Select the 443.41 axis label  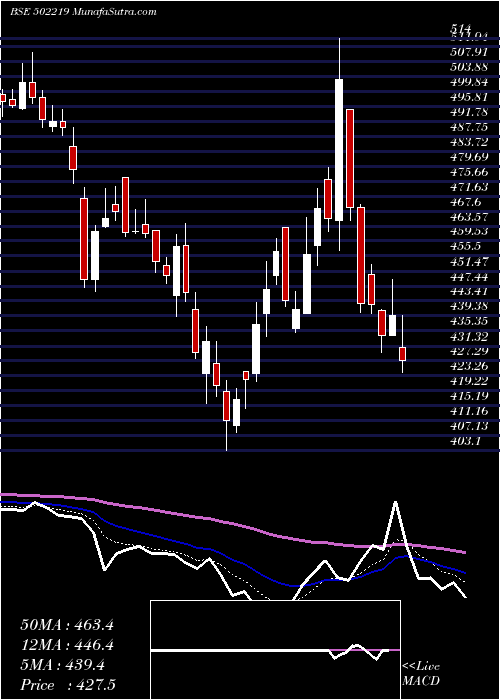point(468,292)
